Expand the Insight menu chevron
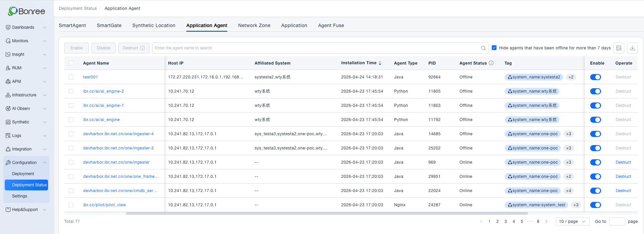The height and width of the screenshot is (234, 644). coord(45,54)
